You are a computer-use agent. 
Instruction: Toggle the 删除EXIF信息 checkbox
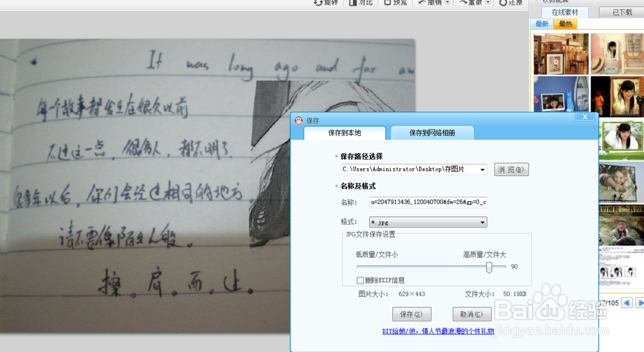pos(360,280)
